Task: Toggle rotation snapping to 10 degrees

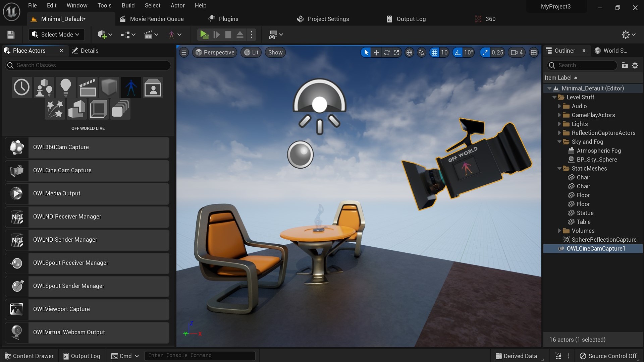Action: (458, 52)
